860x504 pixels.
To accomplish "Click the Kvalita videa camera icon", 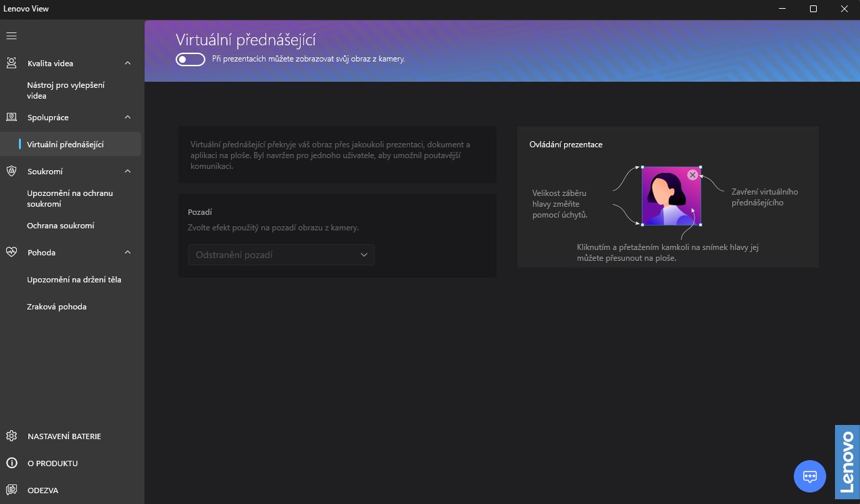I will (11, 63).
